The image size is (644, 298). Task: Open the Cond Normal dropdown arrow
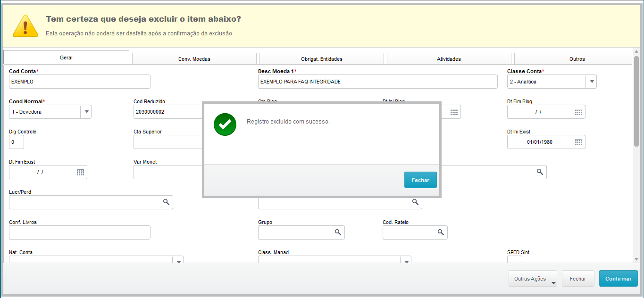[x=86, y=112]
